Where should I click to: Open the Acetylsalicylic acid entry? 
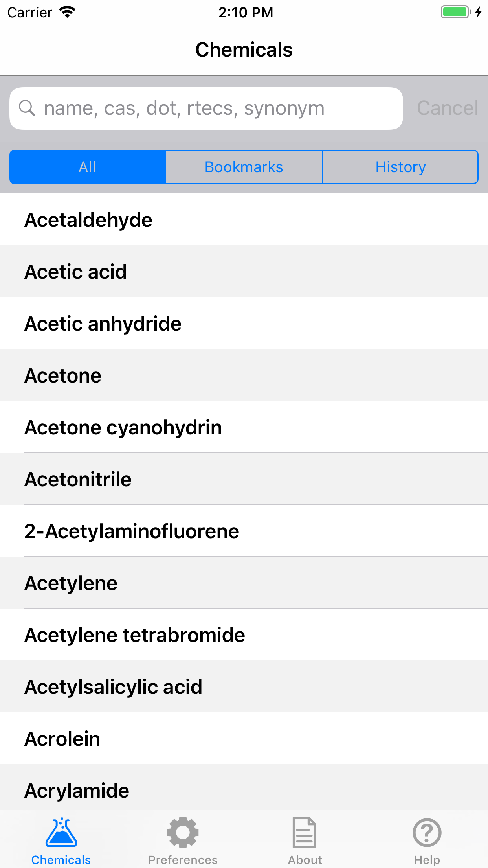click(x=244, y=686)
